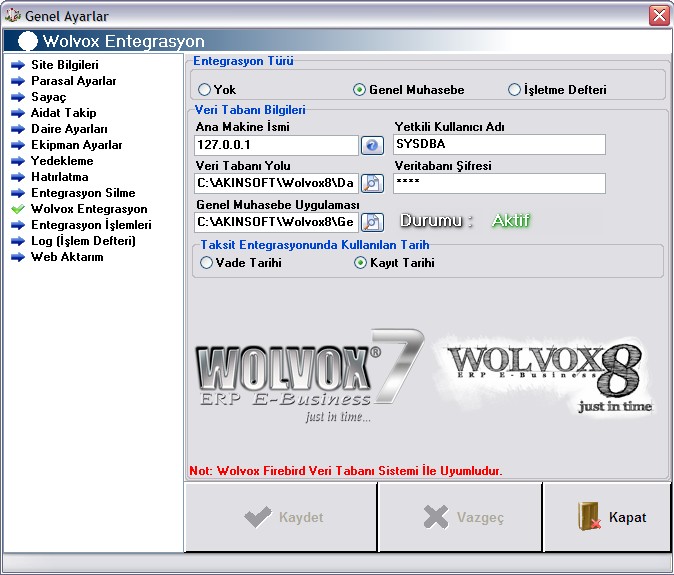Image resolution: width=674 pixels, height=575 pixels.
Task: Open Daire Ayarları section
Action: click(x=69, y=129)
